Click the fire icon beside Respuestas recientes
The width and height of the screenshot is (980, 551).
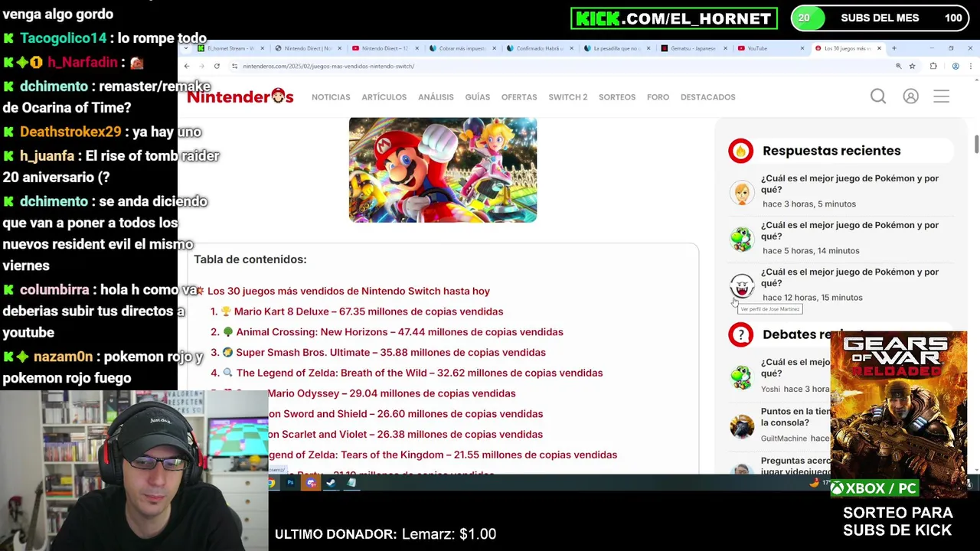(740, 151)
